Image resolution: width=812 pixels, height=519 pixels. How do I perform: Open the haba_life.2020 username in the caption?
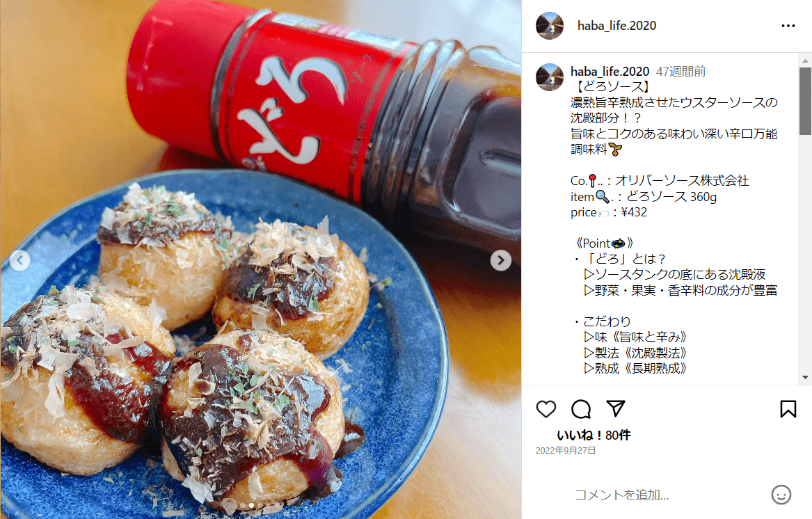[x=610, y=71]
